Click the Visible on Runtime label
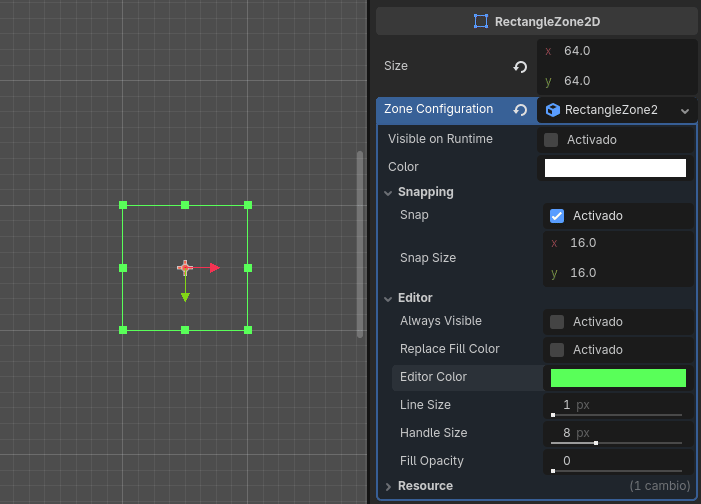 440,139
